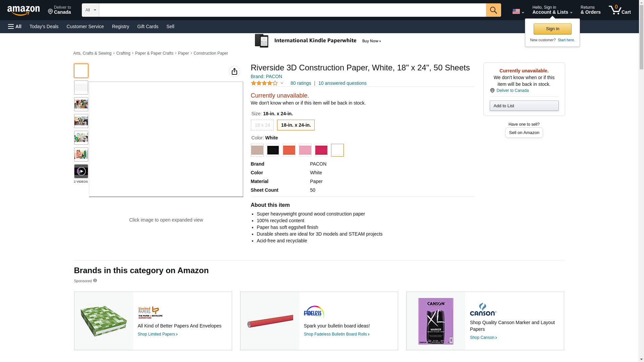Viewport: 644px width, 362px height.
Task: Click the star rating icons
Action: (x=264, y=83)
